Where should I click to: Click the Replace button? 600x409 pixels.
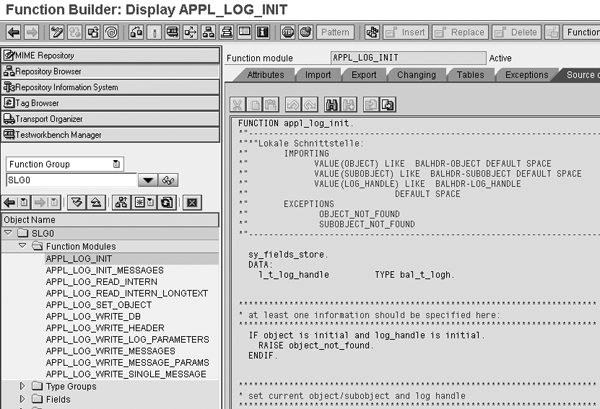(460, 32)
